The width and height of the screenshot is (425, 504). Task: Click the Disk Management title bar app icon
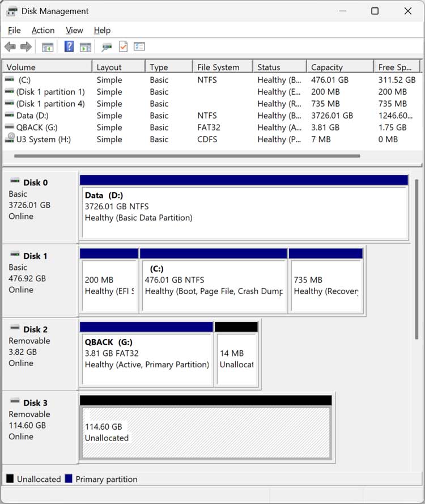(x=12, y=11)
